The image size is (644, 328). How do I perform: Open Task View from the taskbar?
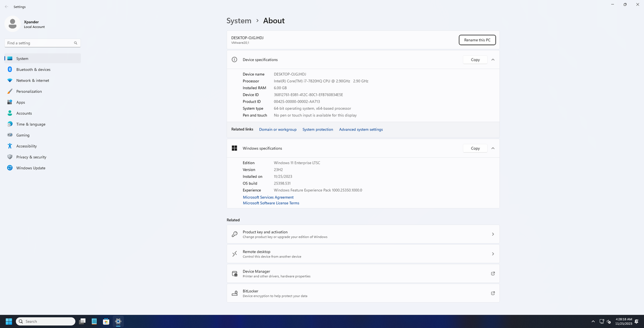(82, 321)
